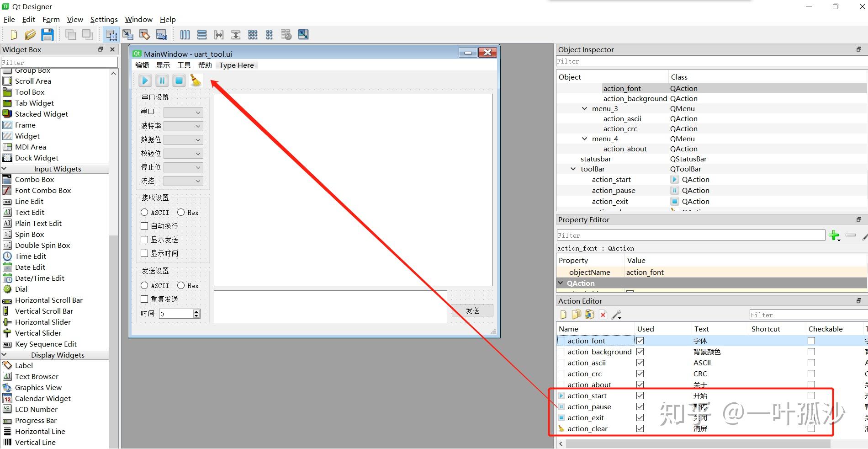
Task: Select the Hex radio button under 接收设置
Action: point(181,212)
